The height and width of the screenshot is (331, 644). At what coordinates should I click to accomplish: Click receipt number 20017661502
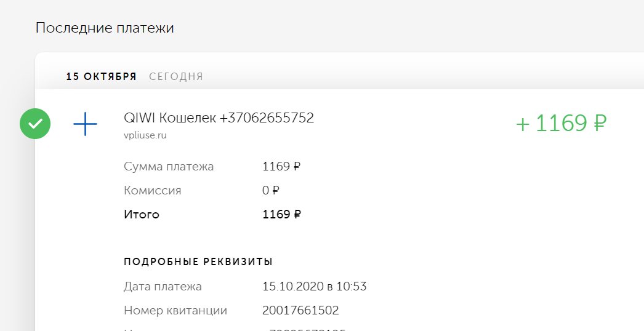[x=300, y=311]
